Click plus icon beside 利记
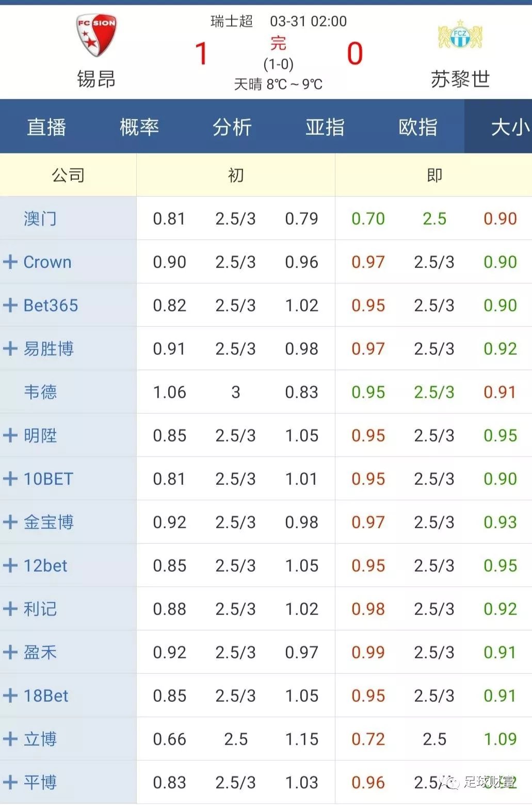Viewport: 532px width, 805px height. (10, 609)
